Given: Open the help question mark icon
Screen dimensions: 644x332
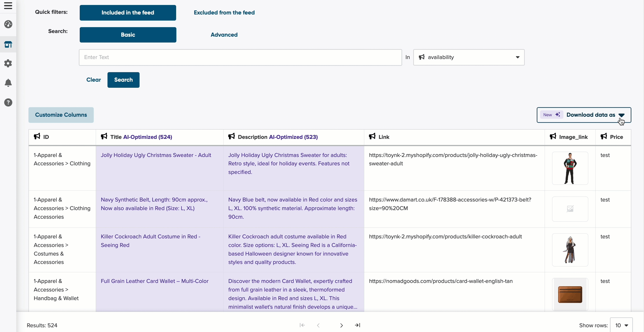Looking at the screenshot, I should click(8, 102).
